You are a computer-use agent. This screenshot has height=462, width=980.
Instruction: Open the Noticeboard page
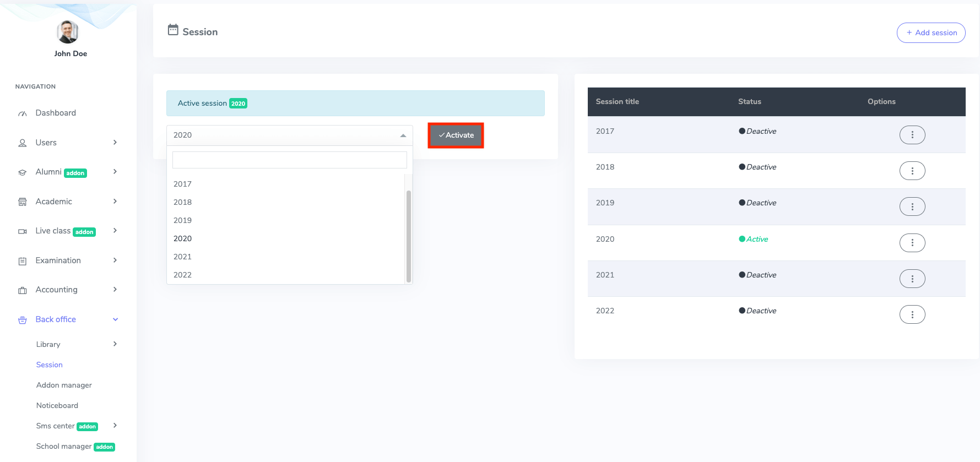tap(57, 405)
